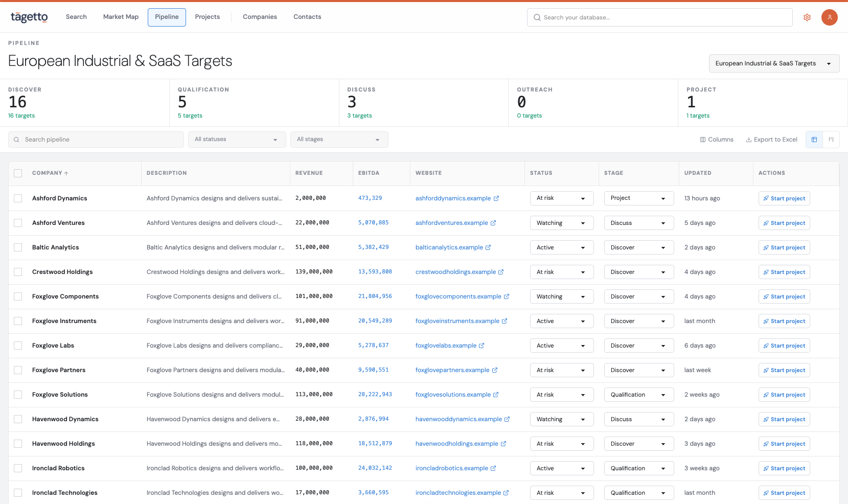Image resolution: width=848 pixels, height=504 pixels.
Task: Expand the pipeline selector dropdown
Action: pyautogui.click(x=774, y=63)
